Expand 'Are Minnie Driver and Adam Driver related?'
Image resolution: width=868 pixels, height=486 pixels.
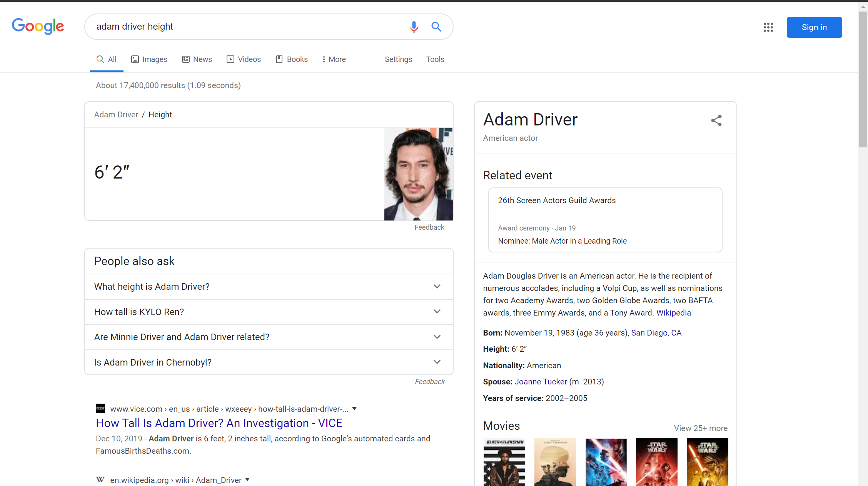269,337
